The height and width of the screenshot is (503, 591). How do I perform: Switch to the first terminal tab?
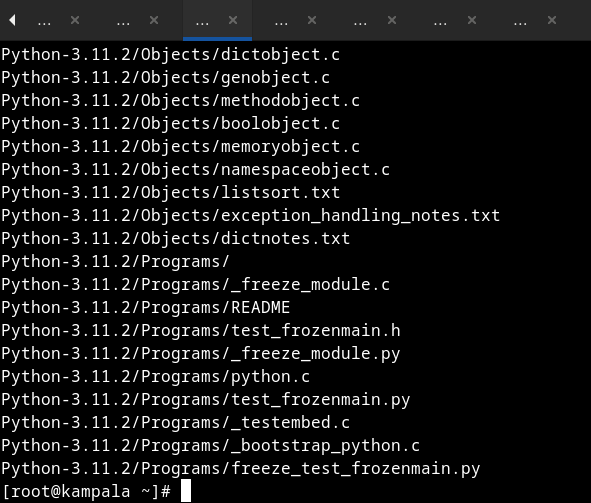[44, 22]
